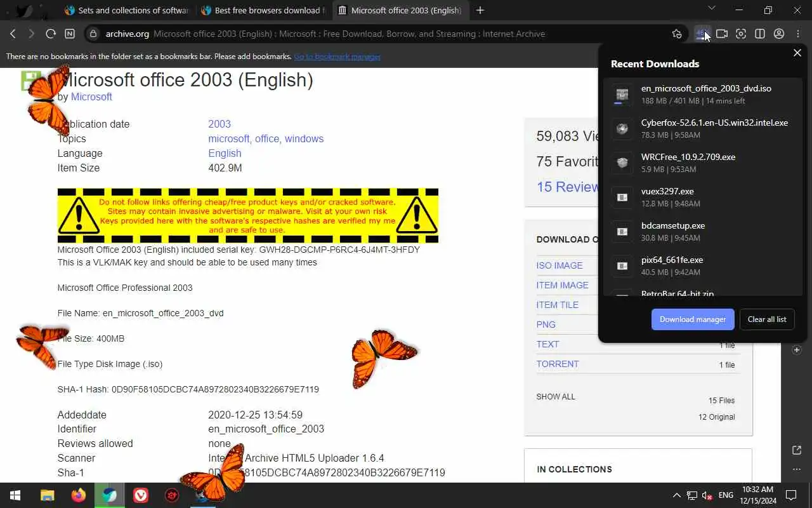Open the Windows notification center
The height and width of the screenshot is (508, 812).
(791, 495)
